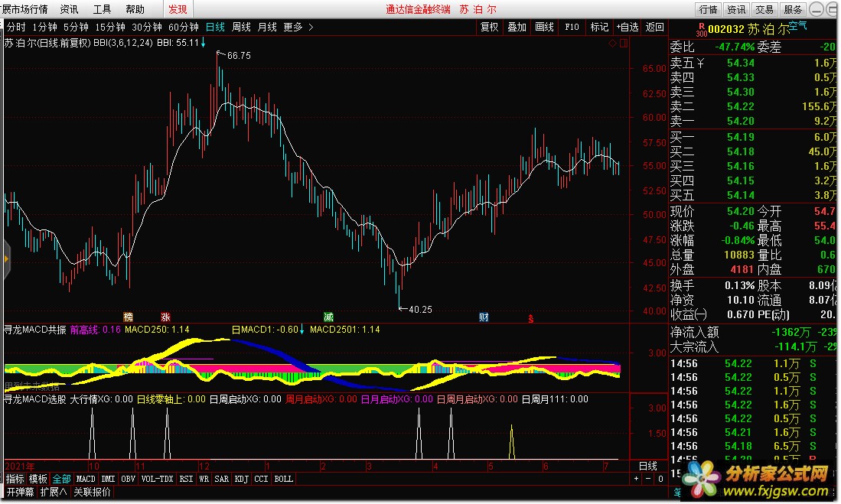Switch to the 周线 weekly chart
The height and width of the screenshot is (504, 841).
point(241,27)
